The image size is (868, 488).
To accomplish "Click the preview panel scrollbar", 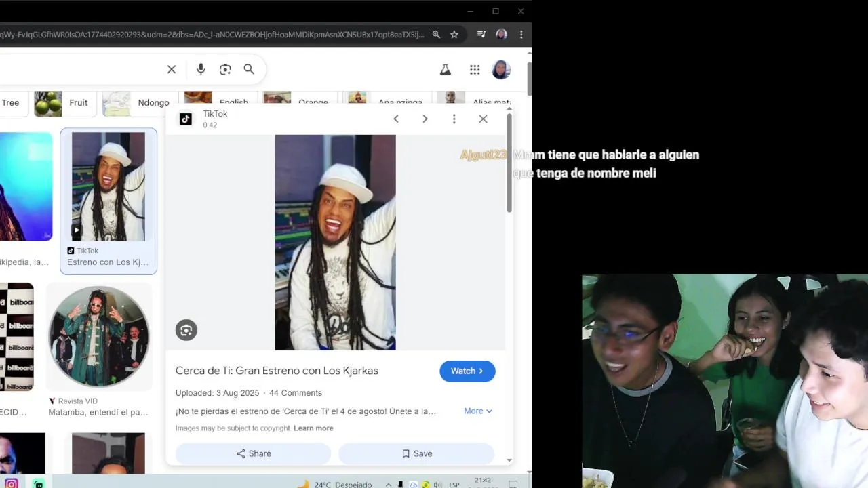I will point(509,163).
